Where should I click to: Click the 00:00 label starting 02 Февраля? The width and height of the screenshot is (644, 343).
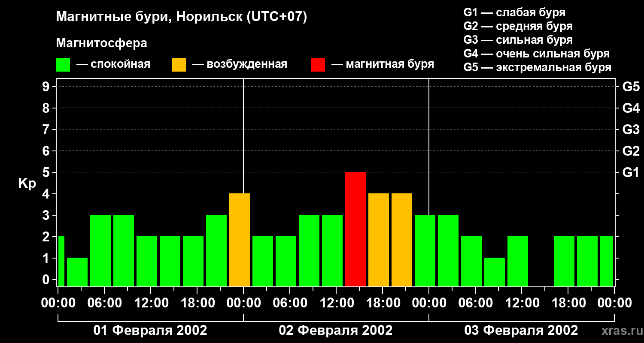[x=243, y=303]
